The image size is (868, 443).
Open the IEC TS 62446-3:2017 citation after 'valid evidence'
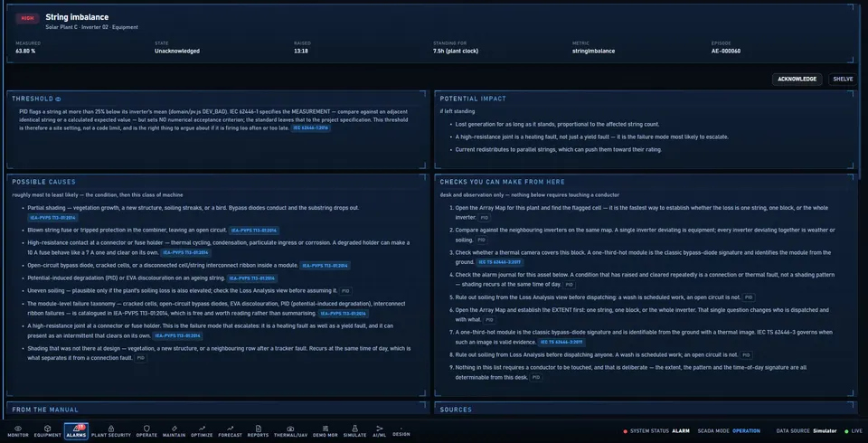point(561,343)
